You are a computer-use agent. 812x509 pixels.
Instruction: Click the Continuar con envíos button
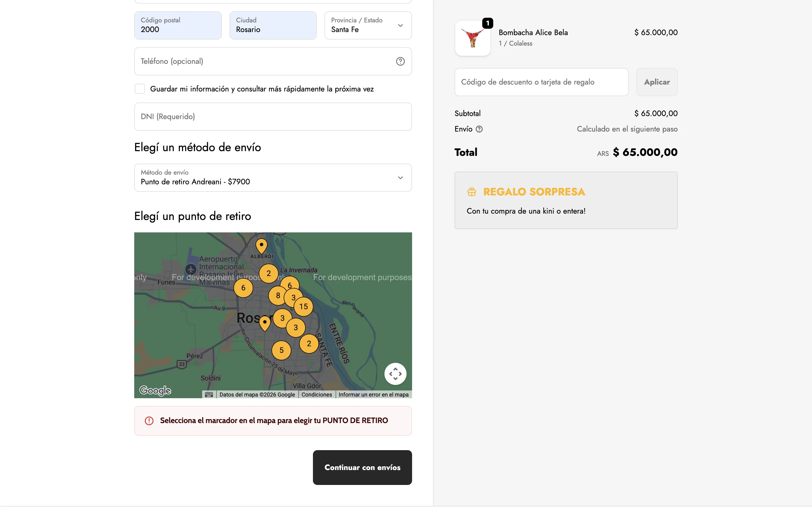coord(362,467)
